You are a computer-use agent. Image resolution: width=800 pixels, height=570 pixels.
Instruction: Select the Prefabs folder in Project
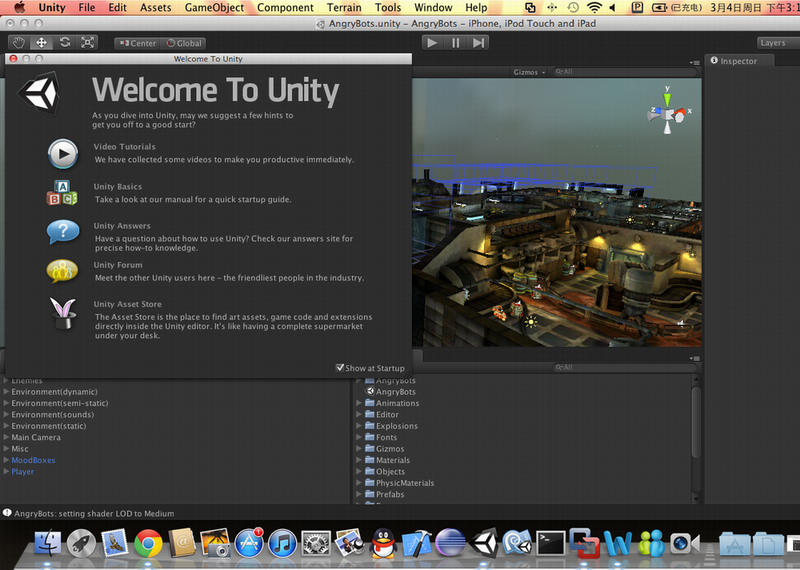click(385, 494)
